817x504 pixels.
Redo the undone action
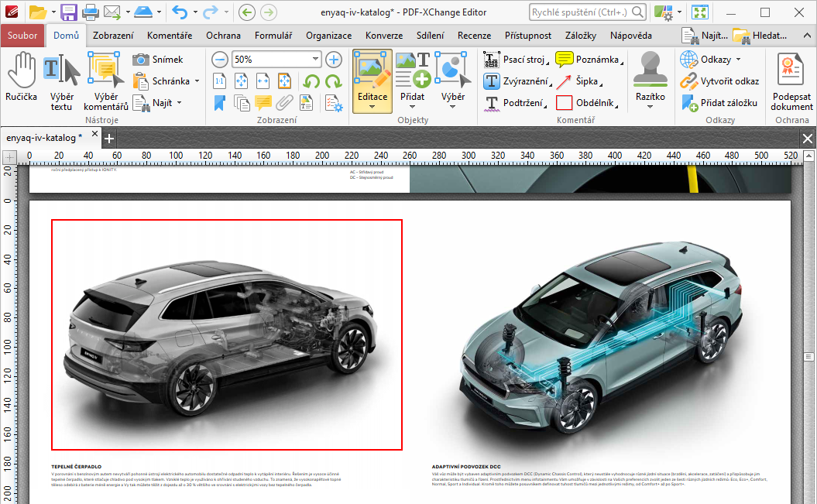pos(211,12)
